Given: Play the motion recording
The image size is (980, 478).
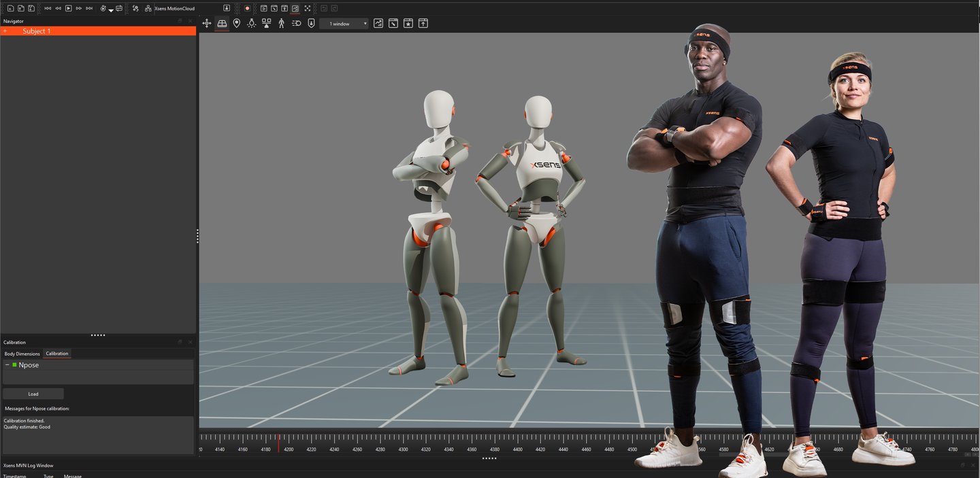Looking at the screenshot, I should pos(68,8).
